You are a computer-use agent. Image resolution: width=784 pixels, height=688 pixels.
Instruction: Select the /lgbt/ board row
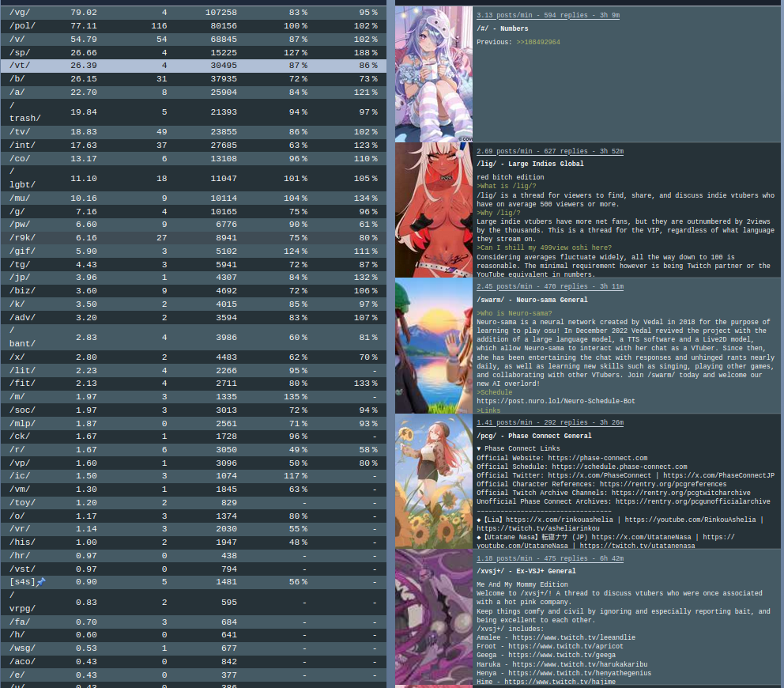[194, 178]
